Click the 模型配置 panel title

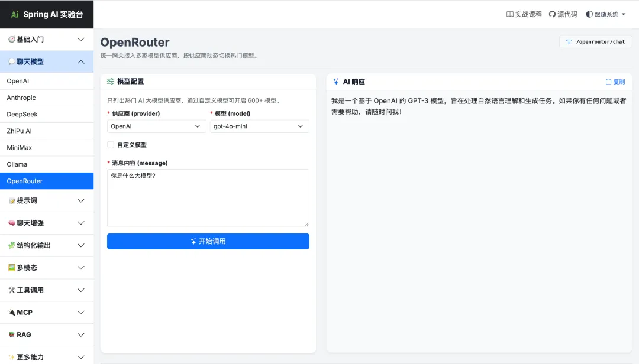coord(130,82)
